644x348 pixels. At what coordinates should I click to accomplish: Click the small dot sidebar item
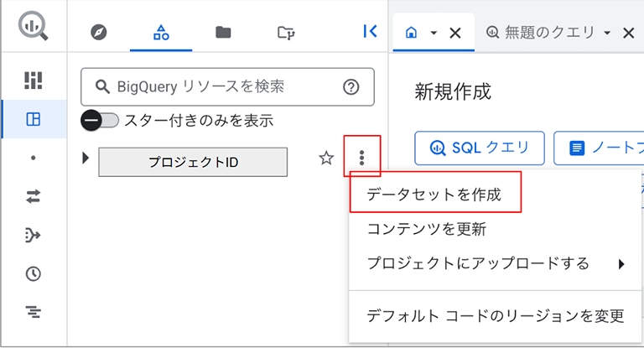[x=34, y=158]
